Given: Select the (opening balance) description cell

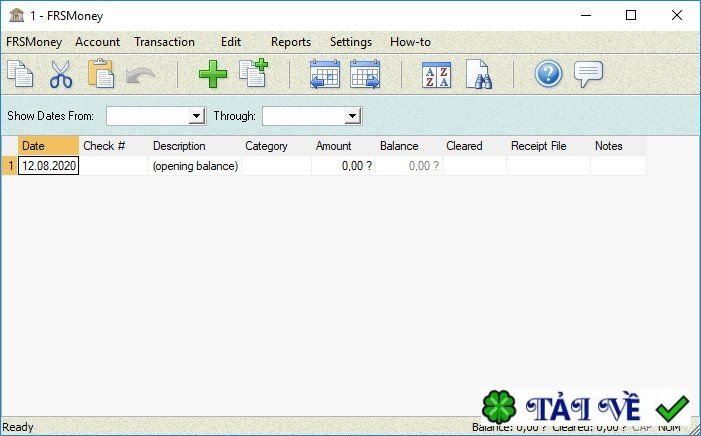Looking at the screenshot, I should tap(195, 165).
